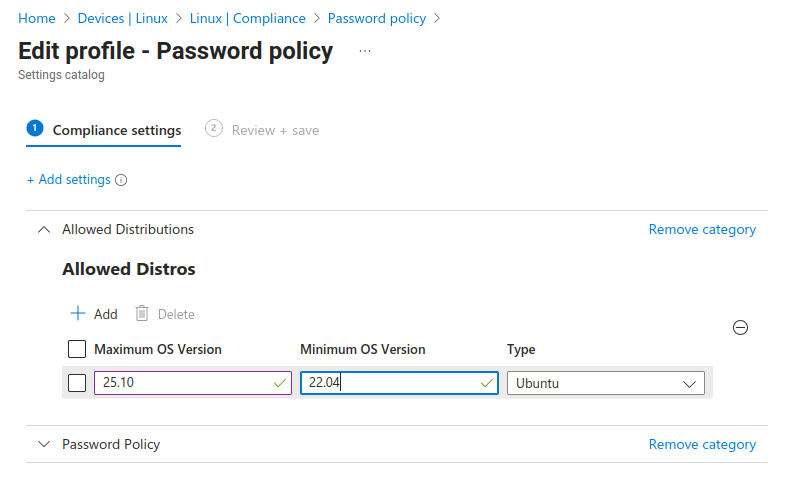Collapse the Allowed Distributions category
Screen dimensions: 793x483
pyautogui.click(x=43, y=229)
